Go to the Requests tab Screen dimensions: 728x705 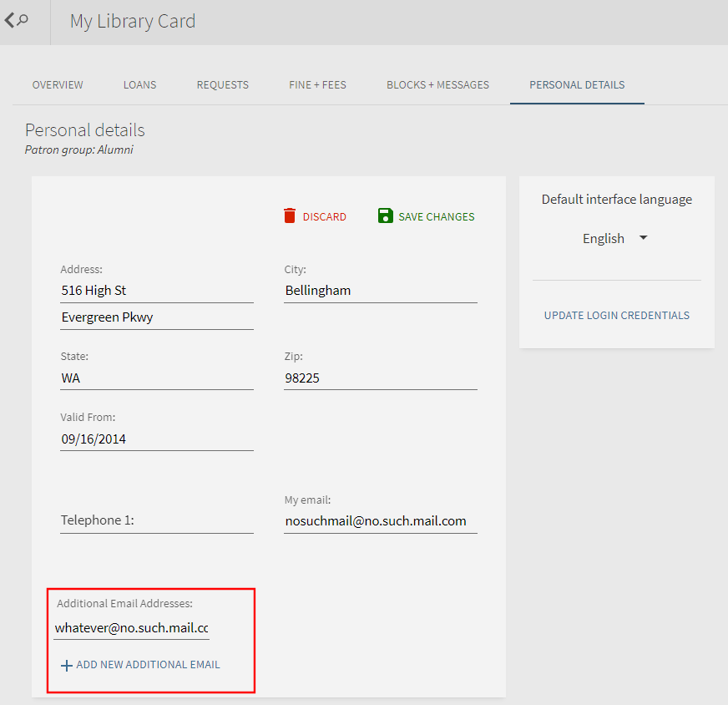(223, 85)
